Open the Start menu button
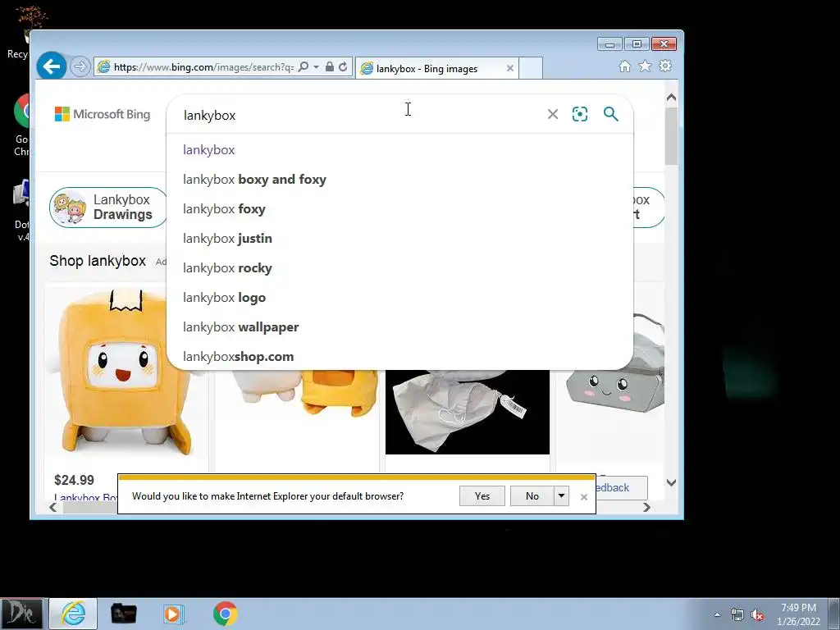 21,614
